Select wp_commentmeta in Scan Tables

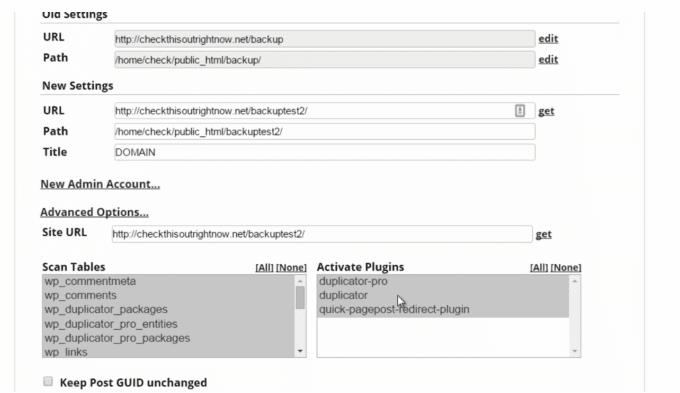(x=169, y=282)
